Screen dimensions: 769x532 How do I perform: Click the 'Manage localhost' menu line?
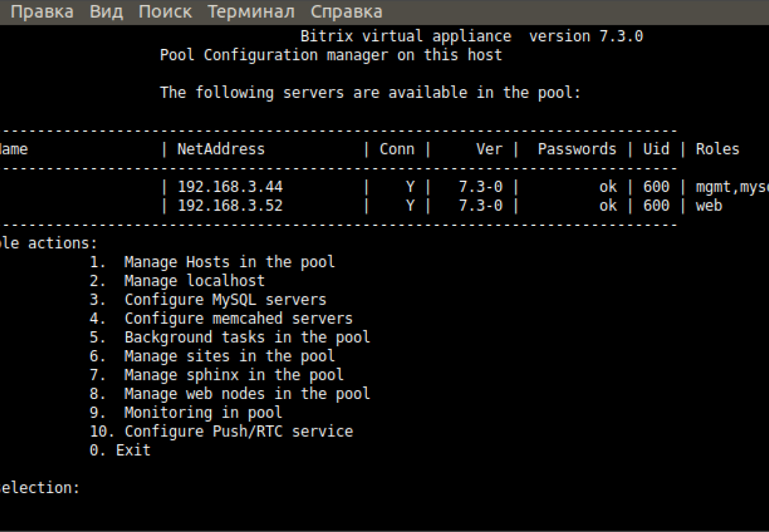(194, 281)
